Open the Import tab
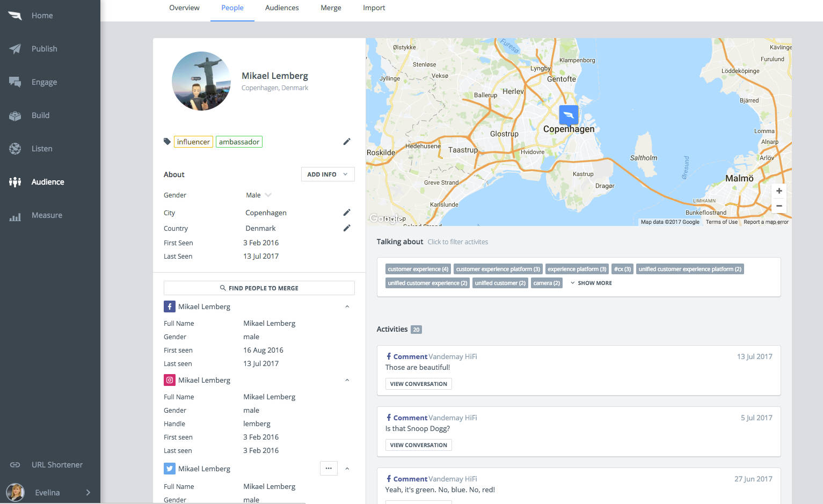The height and width of the screenshot is (504, 823). 374,8
